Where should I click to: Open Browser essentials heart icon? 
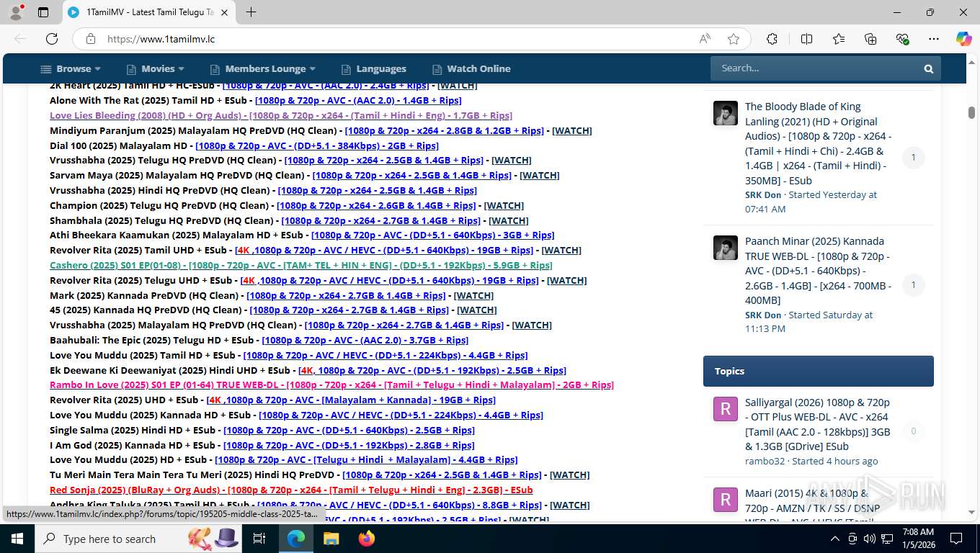902,39
